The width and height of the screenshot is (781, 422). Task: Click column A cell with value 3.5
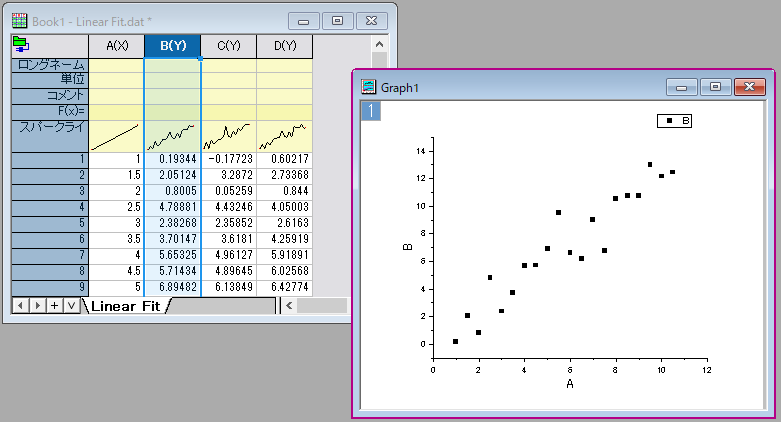[116, 239]
